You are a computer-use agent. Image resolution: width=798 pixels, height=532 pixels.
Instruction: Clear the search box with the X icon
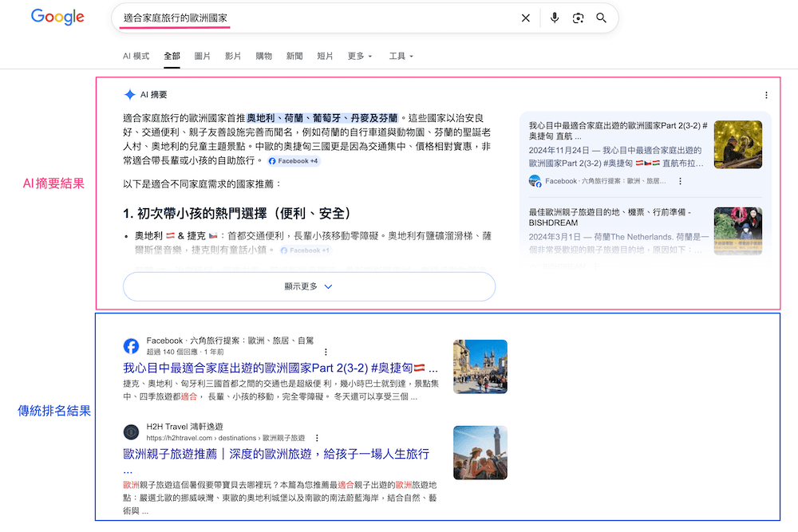pyautogui.click(x=525, y=18)
